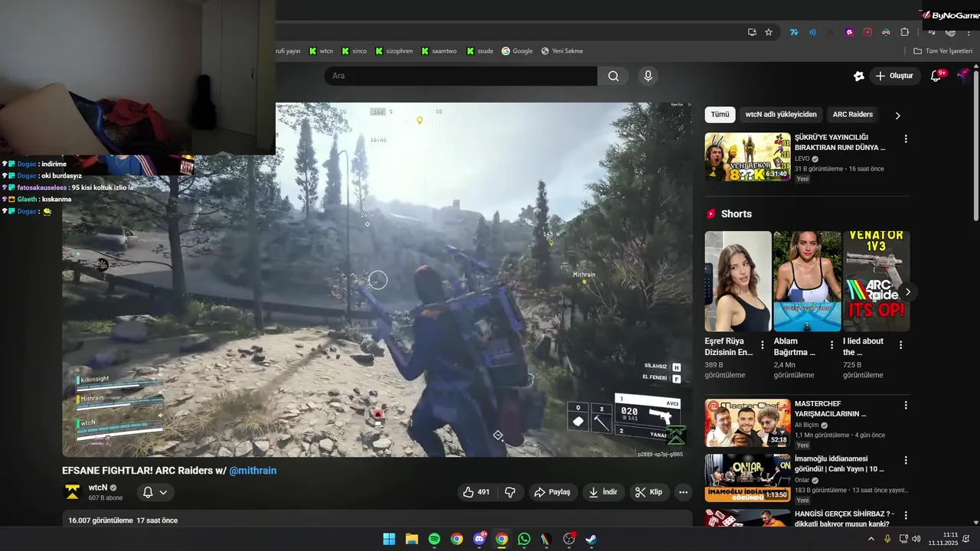Image resolution: width=980 pixels, height=551 pixels.
Task: Open Discord from the taskbar
Action: tap(479, 539)
